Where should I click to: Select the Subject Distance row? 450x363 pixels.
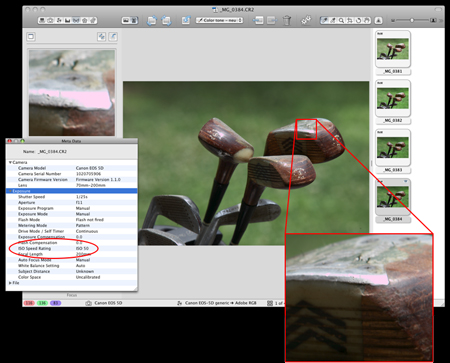(72, 271)
